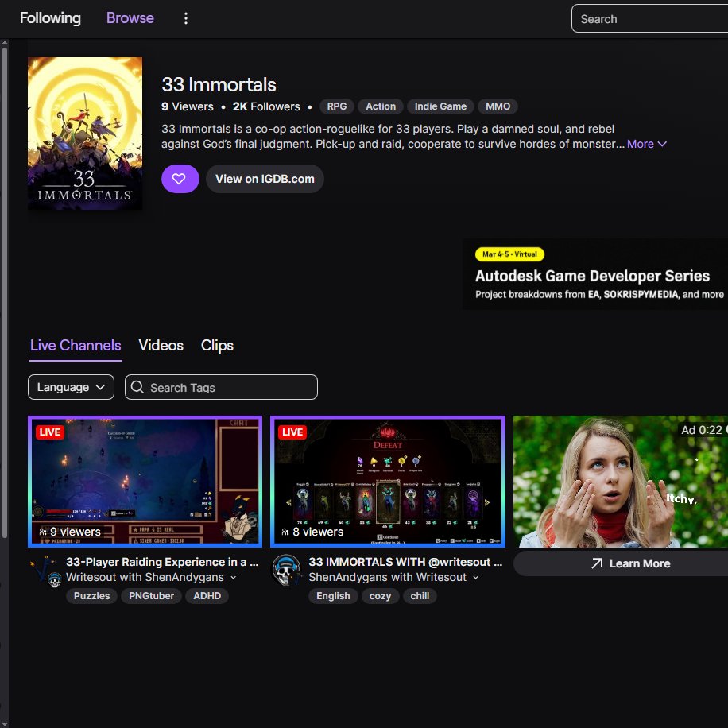Click View on IGDB.com button

click(265, 179)
